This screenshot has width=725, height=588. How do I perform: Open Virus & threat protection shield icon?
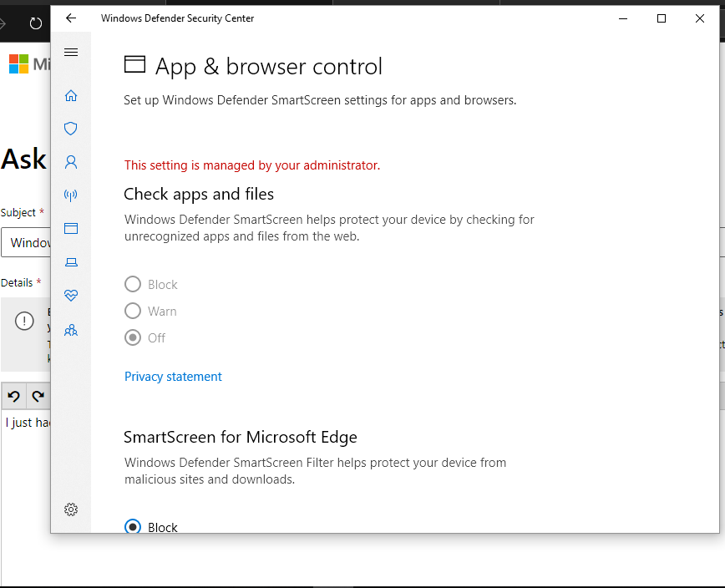[x=71, y=128]
